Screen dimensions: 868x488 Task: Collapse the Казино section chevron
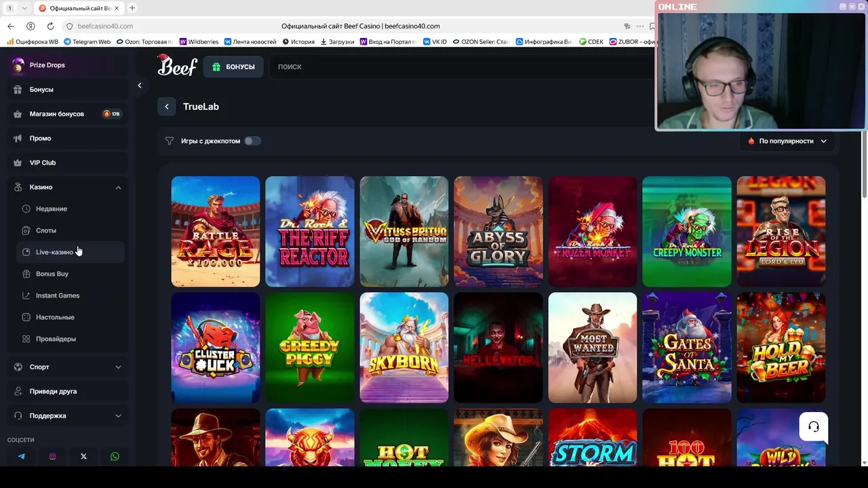[x=118, y=187]
